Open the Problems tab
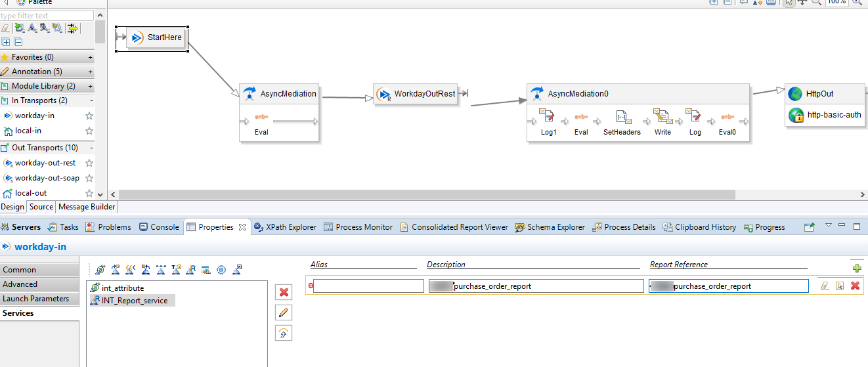868x367 pixels. [108, 227]
